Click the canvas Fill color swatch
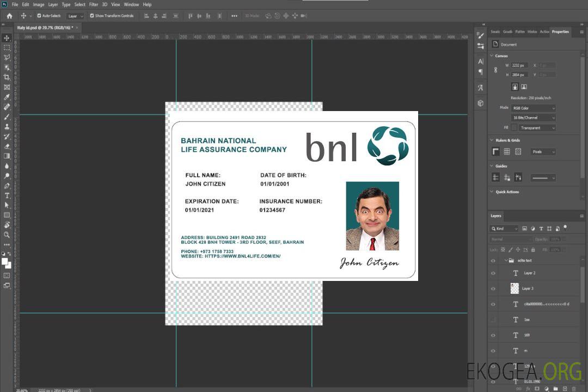The height and width of the screenshot is (392, 588). point(514,128)
